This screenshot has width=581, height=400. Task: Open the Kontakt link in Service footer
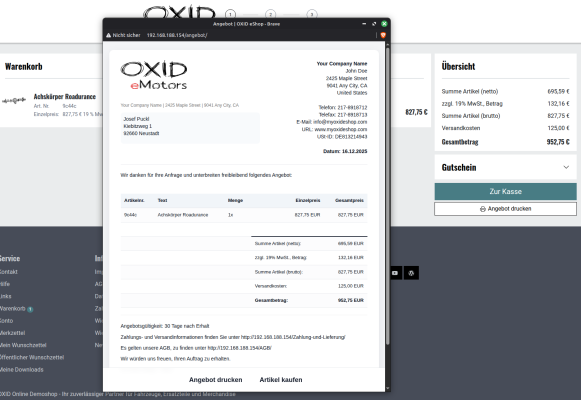pyautogui.click(x=9, y=272)
